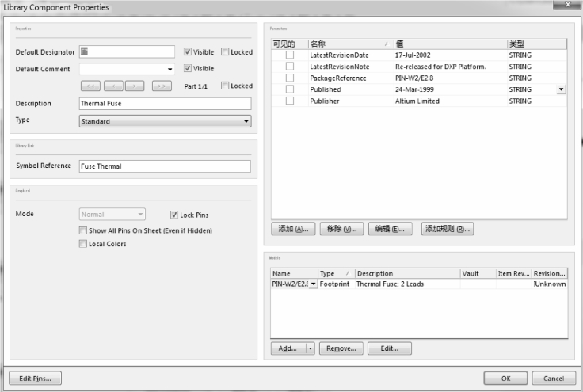Enable Locked checkbox for Default Designator
The height and width of the screenshot is (392, 583).
[x=225, y=51]
